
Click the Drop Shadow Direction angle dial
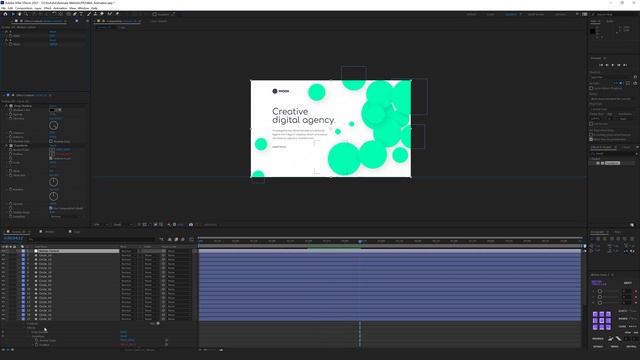(x=53, y=125)
